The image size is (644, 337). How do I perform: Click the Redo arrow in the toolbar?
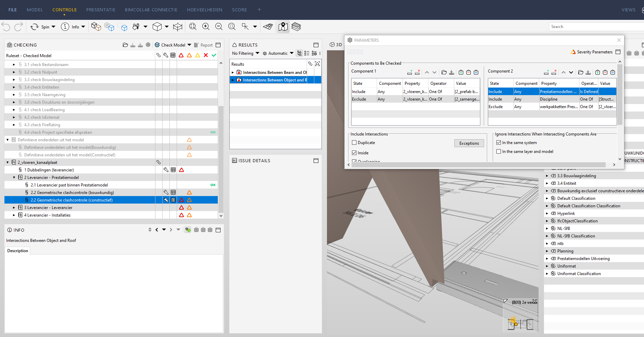[x=18, y=27]
